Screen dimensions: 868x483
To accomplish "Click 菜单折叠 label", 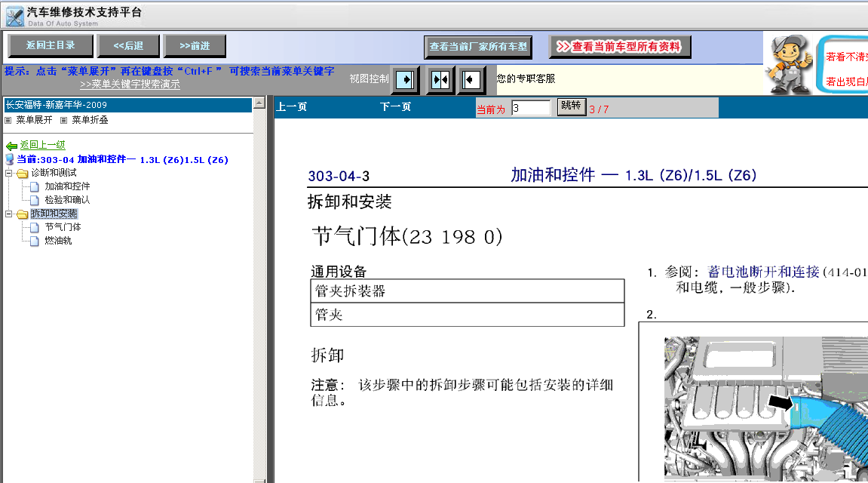I will pos(90,120).
